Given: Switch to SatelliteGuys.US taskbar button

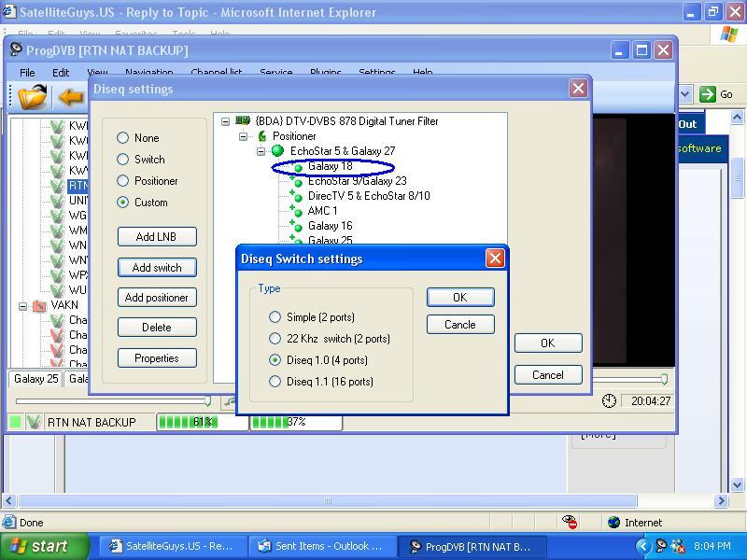Looking at the screenshot, I should 173,546.
